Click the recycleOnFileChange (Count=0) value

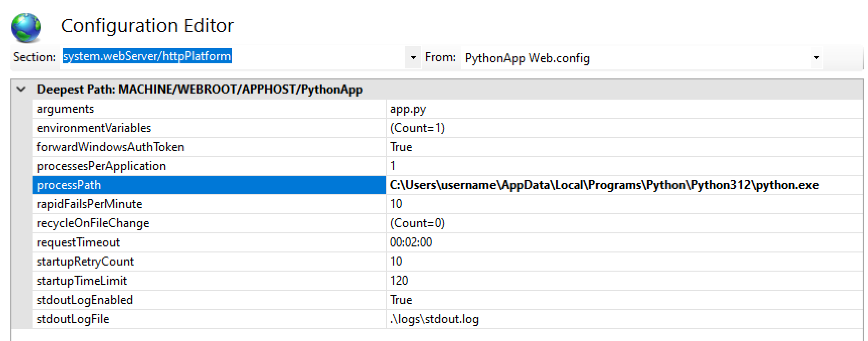(x=417, y=223)
